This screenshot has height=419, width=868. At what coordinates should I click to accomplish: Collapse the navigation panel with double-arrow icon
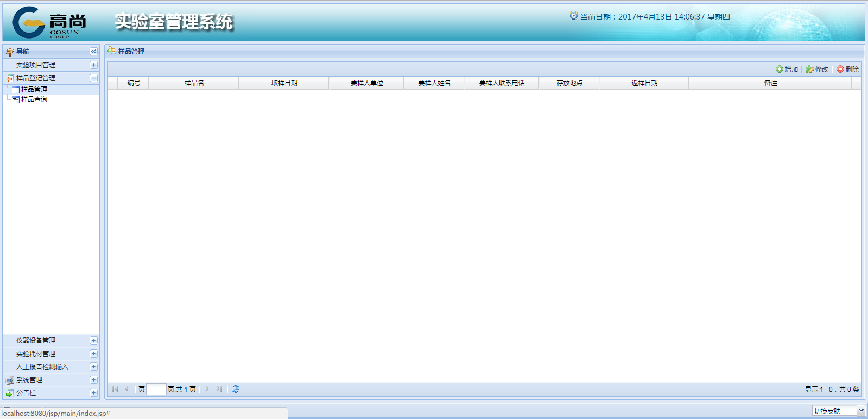[x=93, y=52]
